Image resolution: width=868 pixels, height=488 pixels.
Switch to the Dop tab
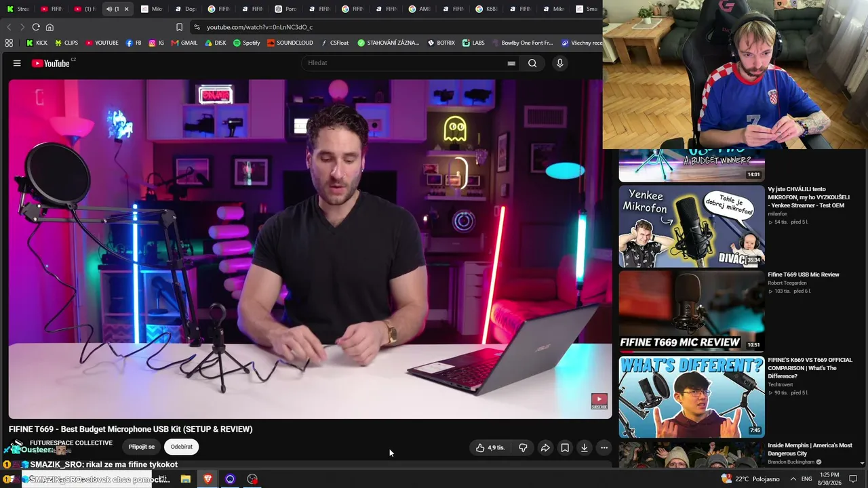tap(185, 9)
